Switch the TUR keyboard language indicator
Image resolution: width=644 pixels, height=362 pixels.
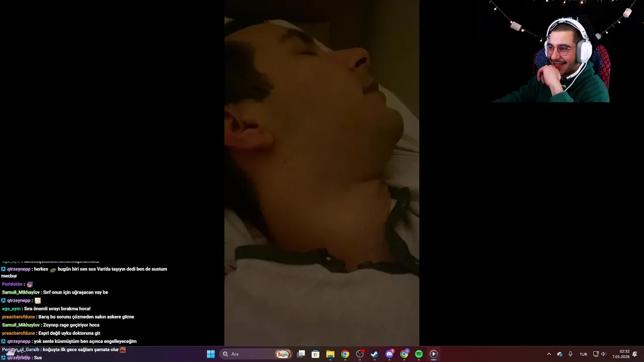(x=583, y=354)
